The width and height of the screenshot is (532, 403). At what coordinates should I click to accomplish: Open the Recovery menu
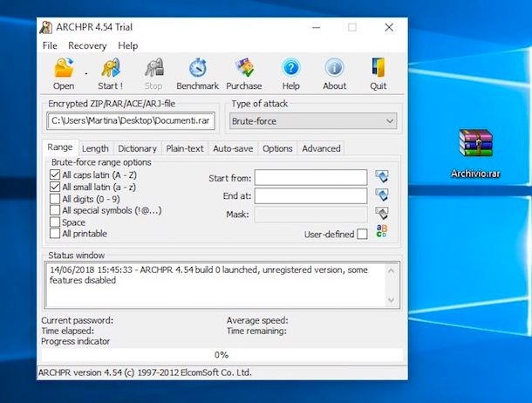[87, 45]
